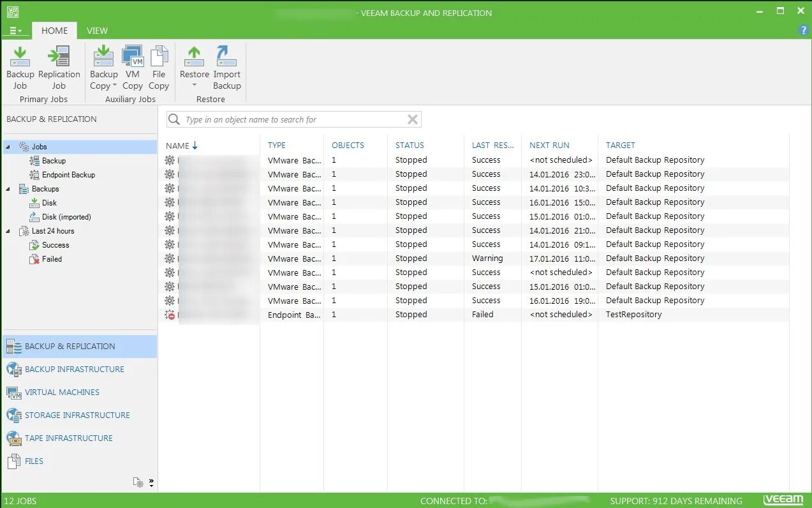Viewport: 812px width, 508px height.
Task: Open the main application menu button
Action: [x=16, y=31]
